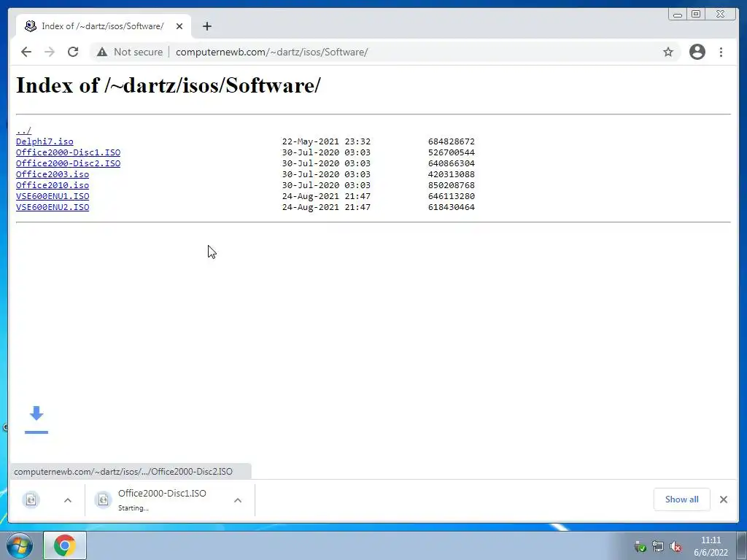
Task: Click the Delphi7.iso date 22-May-2021 23:32
Action: (x=326, y=141)
